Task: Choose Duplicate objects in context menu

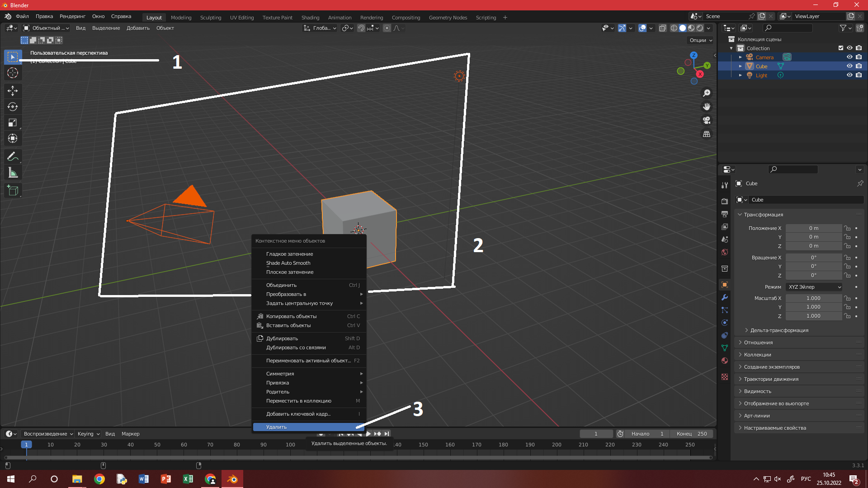Action: click(x=309, y=338)
